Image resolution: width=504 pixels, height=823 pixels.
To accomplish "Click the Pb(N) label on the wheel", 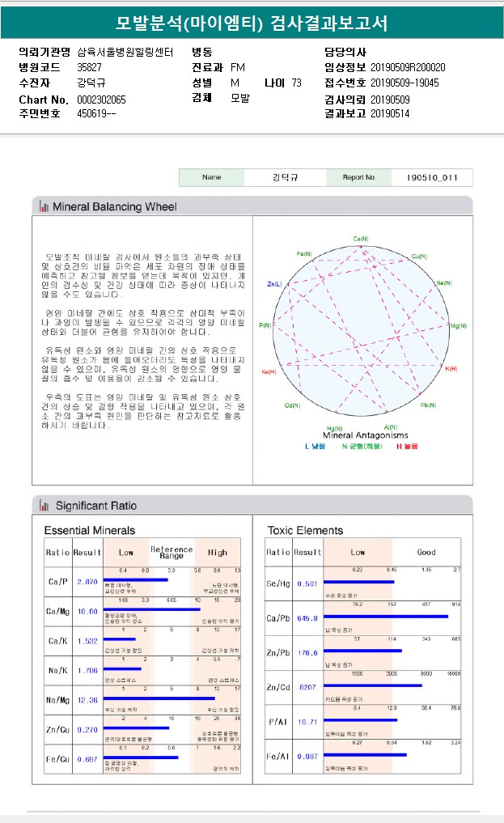I will click(x=428, y=405).
